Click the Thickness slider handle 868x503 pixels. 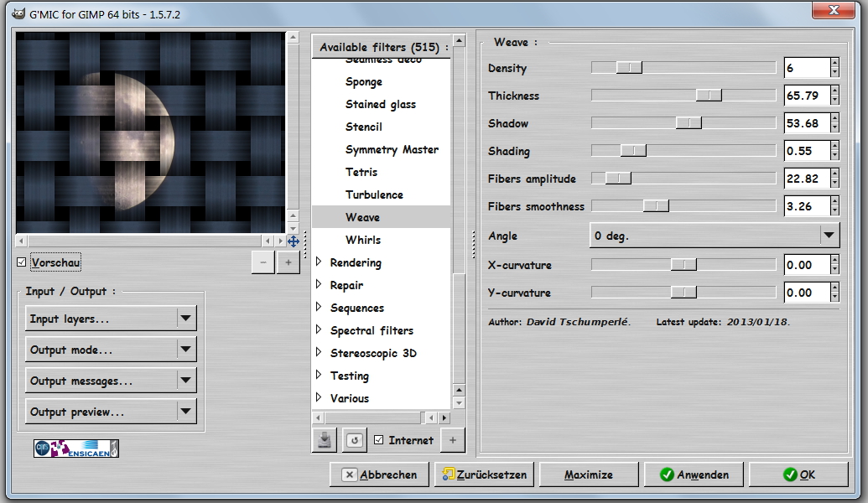[x=709, y=96]
